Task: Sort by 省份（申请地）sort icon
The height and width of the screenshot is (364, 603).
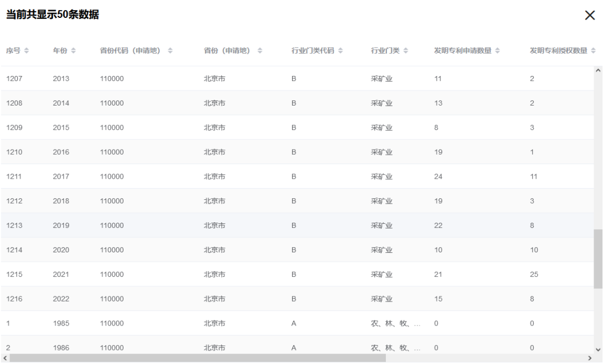Action: point(260,51)
